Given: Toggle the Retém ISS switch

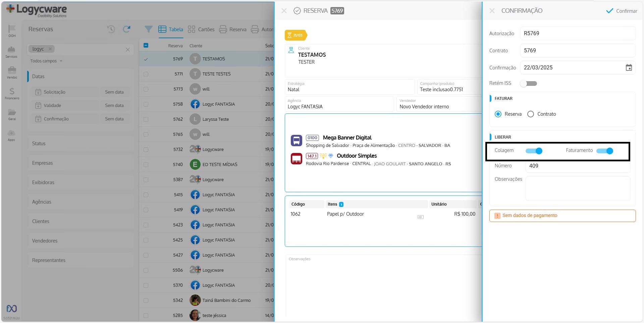Looking at the screenshot, I should click(x=529, y=84).
